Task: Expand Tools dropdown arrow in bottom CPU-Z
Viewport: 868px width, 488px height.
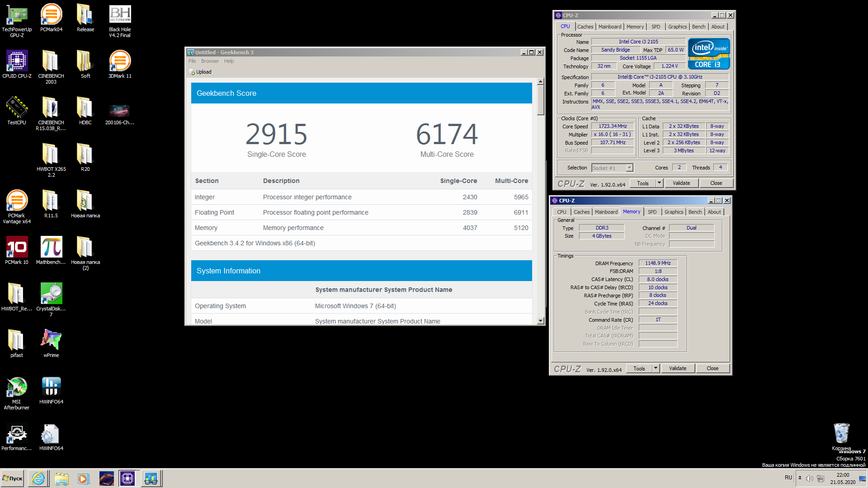Action: 656,368
